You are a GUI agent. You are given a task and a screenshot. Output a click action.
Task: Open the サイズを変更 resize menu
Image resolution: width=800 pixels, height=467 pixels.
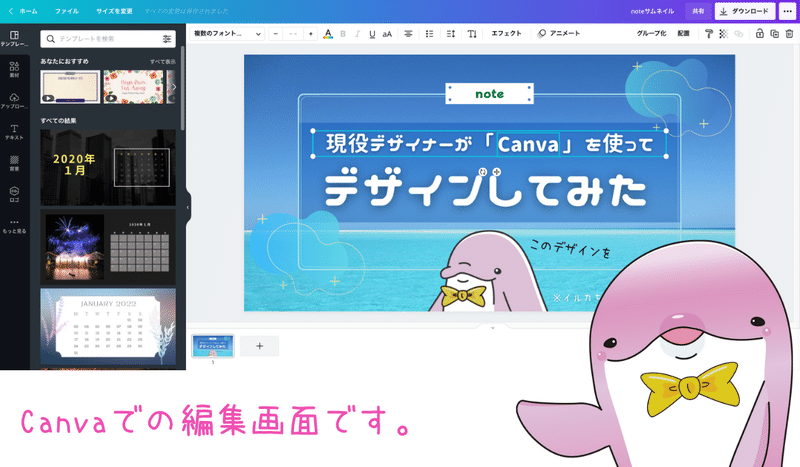114,11
